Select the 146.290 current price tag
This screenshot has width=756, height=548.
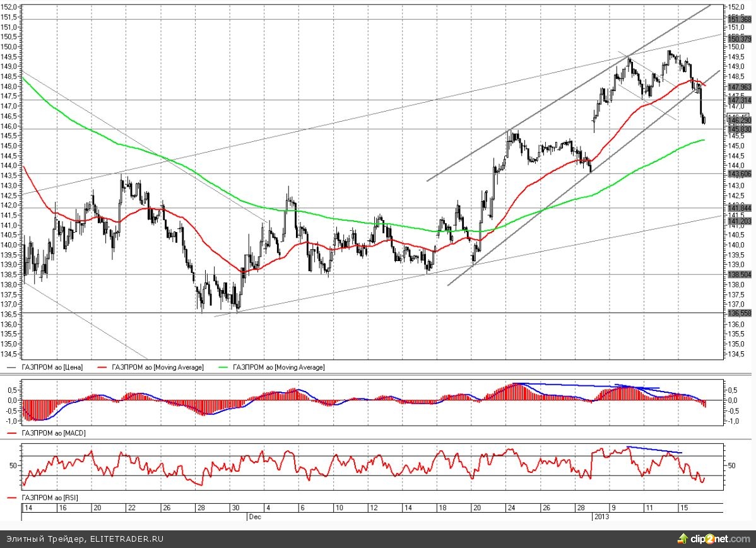738,120
